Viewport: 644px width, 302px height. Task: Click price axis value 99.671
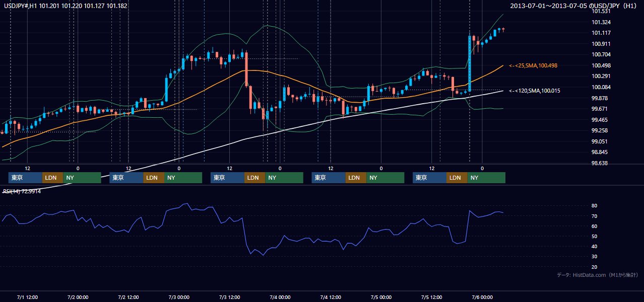[x=600, y=109]
